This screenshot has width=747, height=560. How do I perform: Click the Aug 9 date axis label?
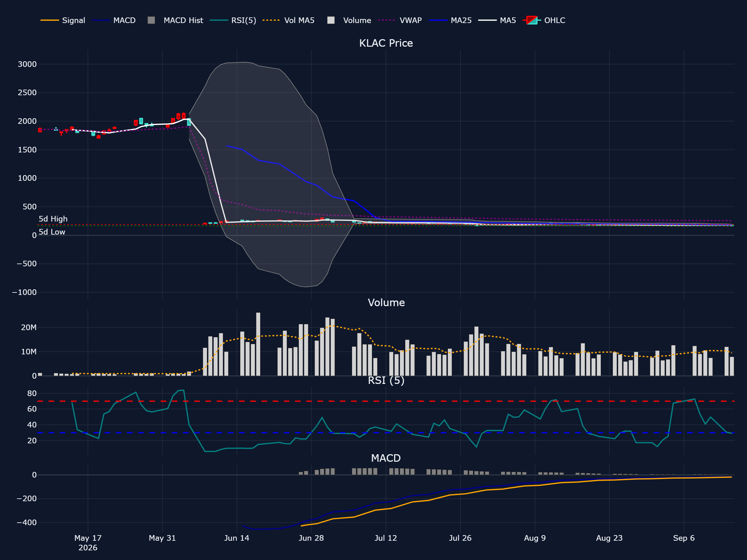tap(535, 538)
